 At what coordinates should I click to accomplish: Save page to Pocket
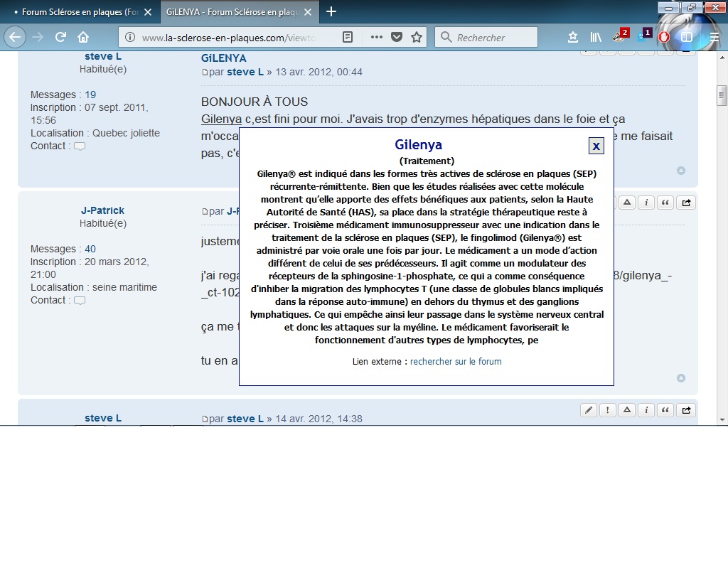397,37
